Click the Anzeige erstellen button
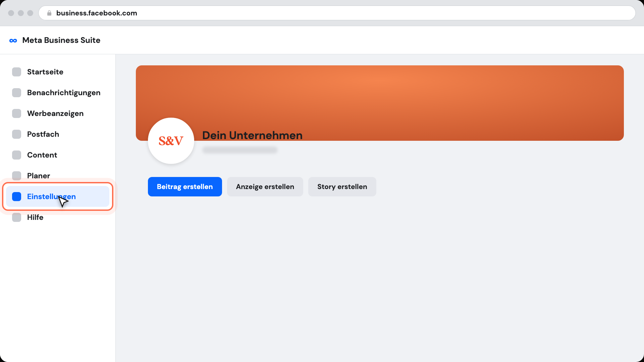The width and height of the screenshot is (644, 362). pos(265,187)
